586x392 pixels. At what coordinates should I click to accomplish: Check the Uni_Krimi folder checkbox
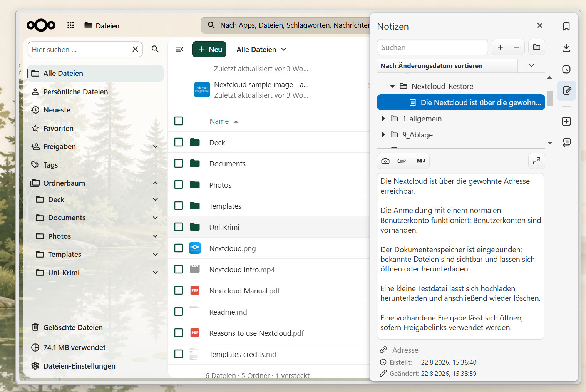[x=179, y=227]
